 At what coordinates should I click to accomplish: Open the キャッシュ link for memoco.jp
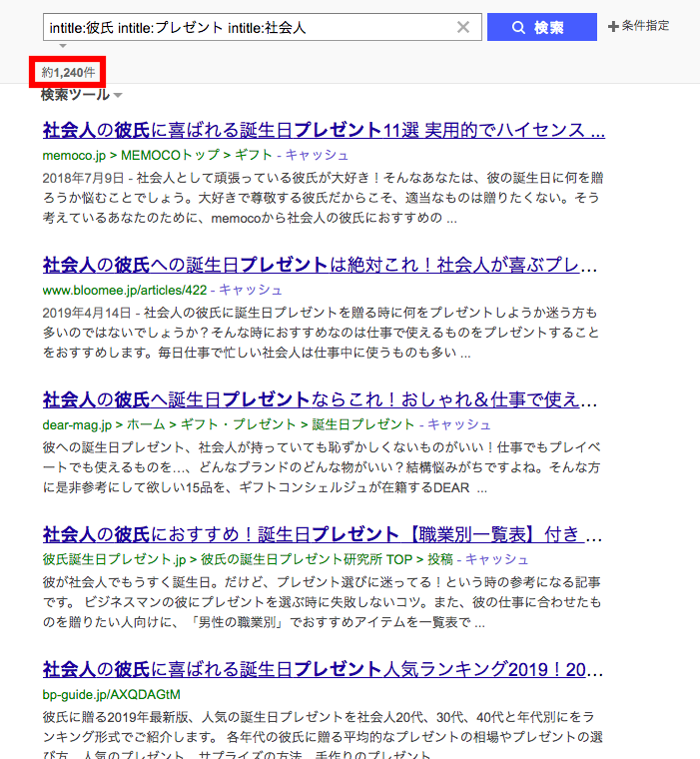(x=317, y=155)
